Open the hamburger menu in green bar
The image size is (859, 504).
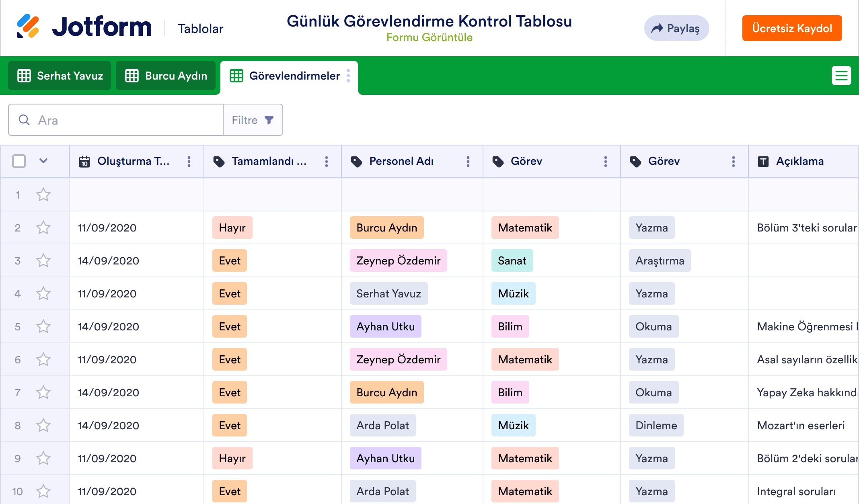click(841, 76)
